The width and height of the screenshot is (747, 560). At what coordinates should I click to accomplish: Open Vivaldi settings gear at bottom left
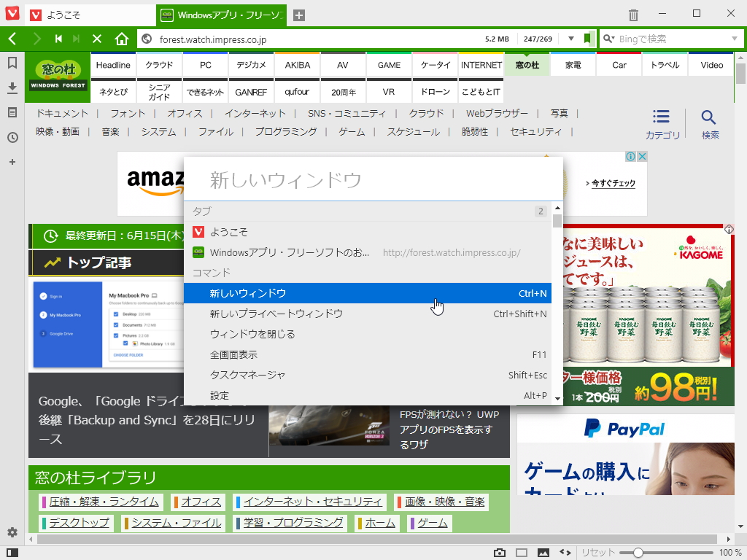11,532
